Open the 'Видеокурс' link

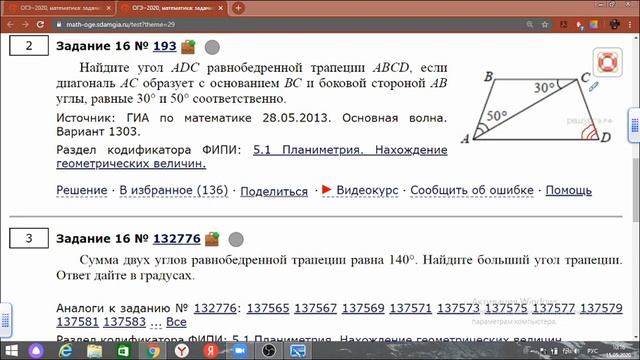(x=367, y=190)
